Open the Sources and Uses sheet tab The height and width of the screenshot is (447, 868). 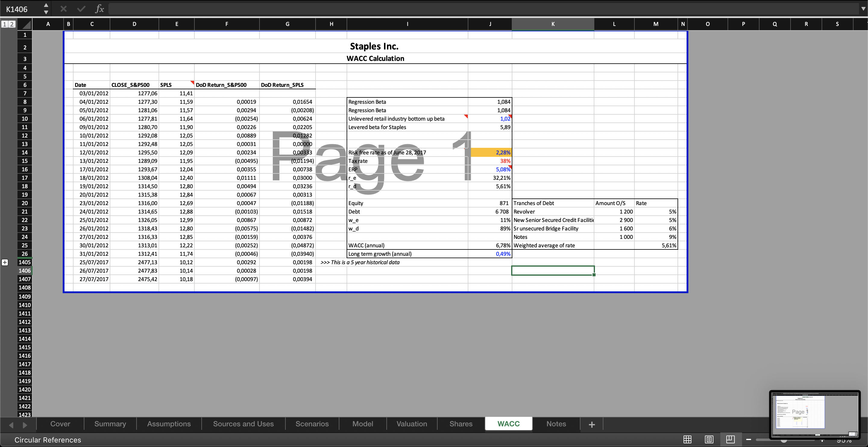pyautogui.click(x=243, y=424)
